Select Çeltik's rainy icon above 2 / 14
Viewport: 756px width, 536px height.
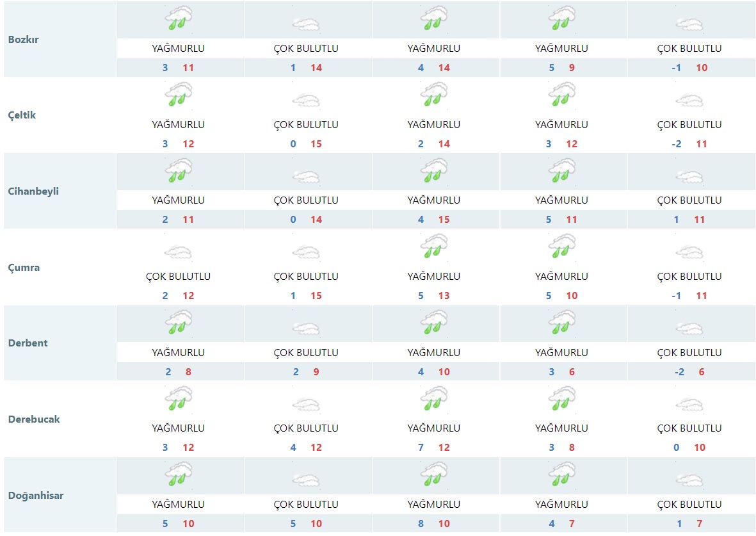coord(434,95)
